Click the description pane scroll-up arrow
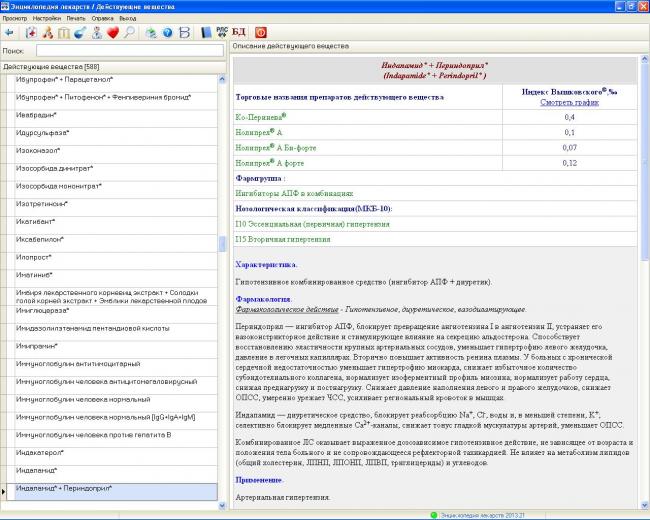 pos(645,59)
